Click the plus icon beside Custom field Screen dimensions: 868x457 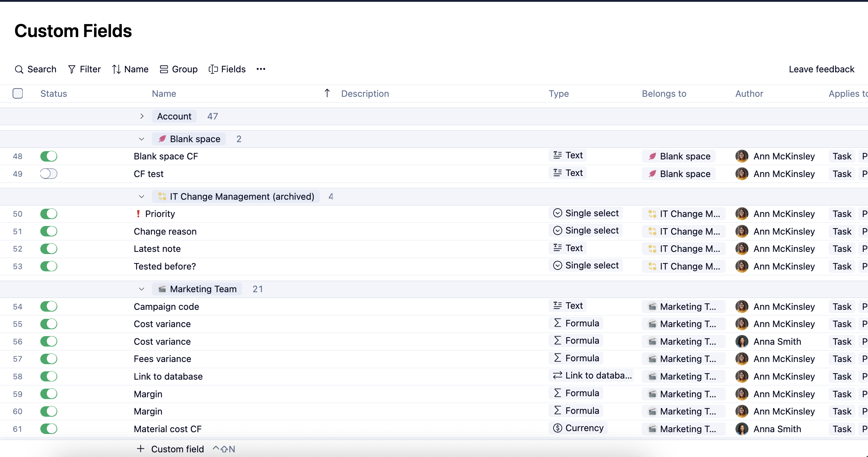[x=141, y=449]
